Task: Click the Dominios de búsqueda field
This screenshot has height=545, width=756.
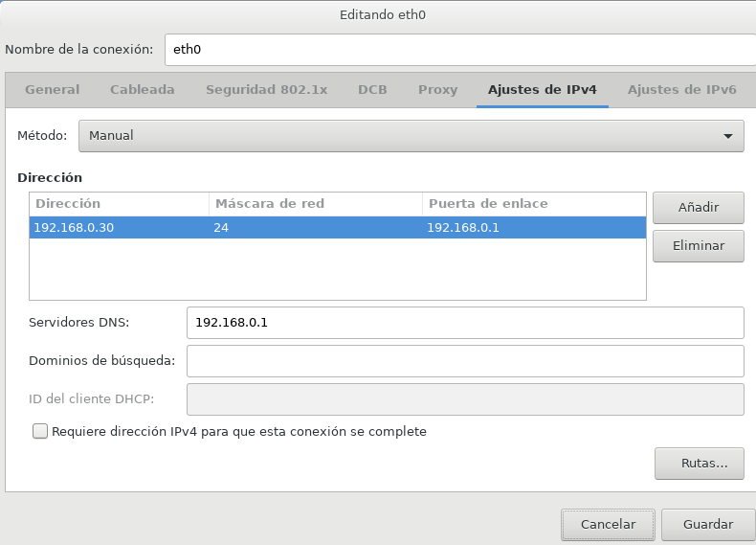Action: (x=465, y=361)
